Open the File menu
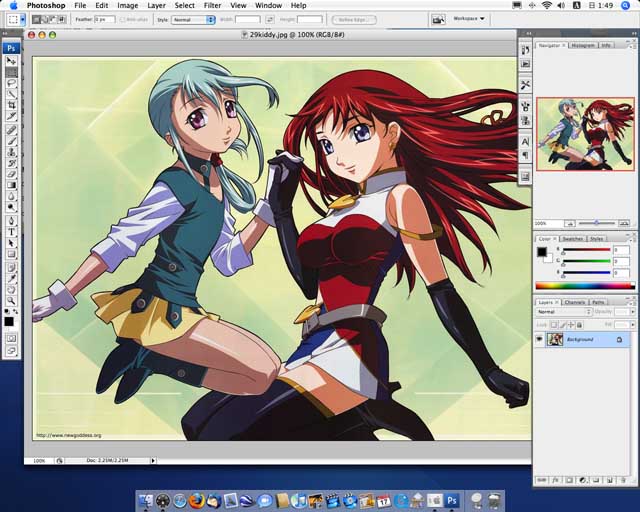Image resolution: width=640 pixels, height=512 pixels. (x=80, y=5)
